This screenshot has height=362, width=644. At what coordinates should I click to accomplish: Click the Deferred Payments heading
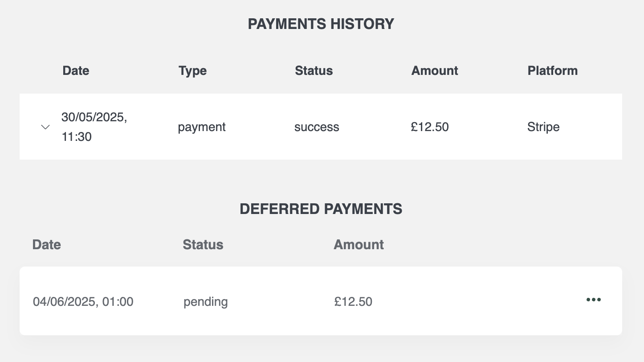click(321, 209)
